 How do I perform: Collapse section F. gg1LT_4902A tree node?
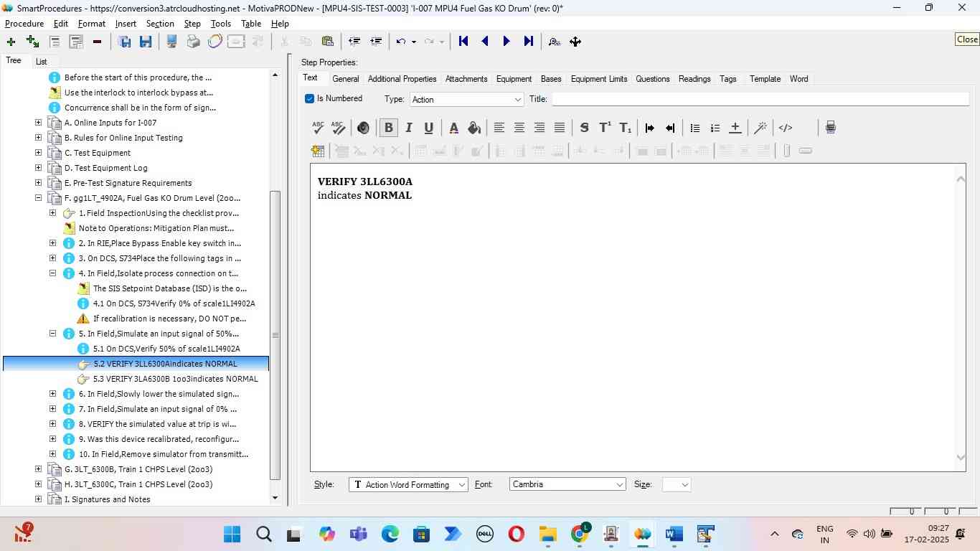click(x=39, y=198)
